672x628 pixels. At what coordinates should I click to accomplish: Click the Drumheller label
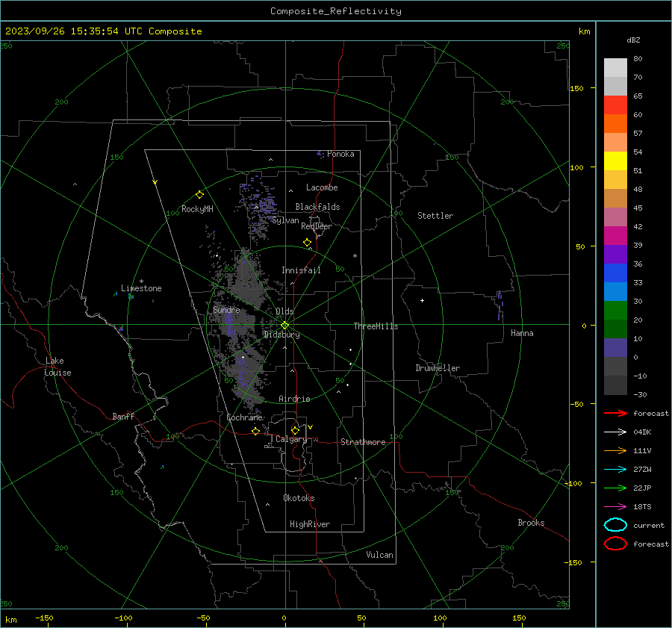click(437, 368)
